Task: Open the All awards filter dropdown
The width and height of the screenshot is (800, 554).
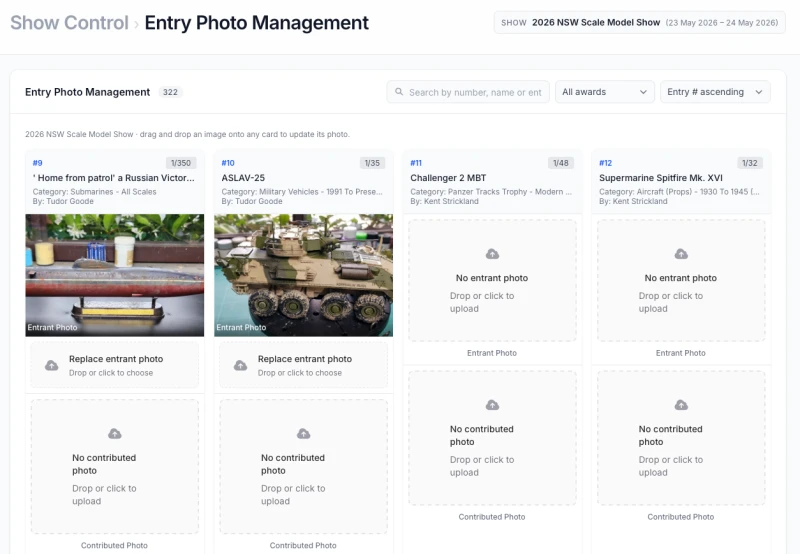Action: [605, 92]
